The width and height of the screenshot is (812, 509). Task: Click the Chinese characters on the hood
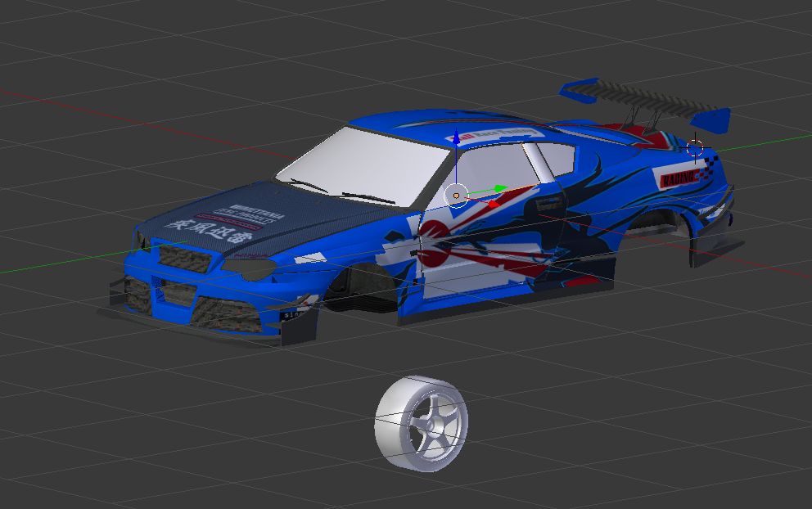[210, 232]
